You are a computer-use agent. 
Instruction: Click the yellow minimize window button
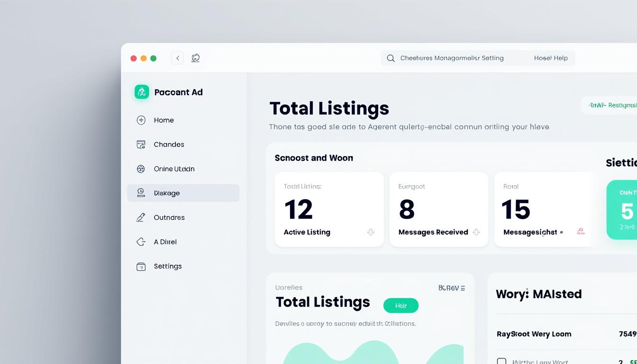[x=144, y=58]
